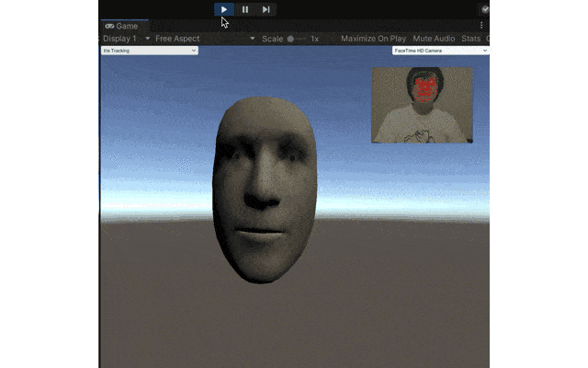Click the 3D face model
The width and height of the screenshot is (588, 368).
pos(265,190)
